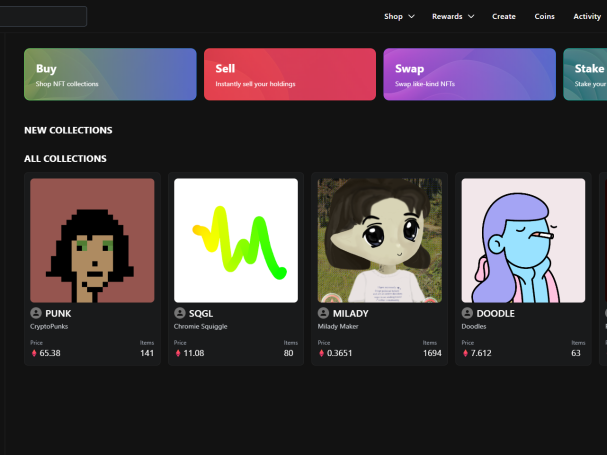Screen dimensions: 607x455
Task: Open the Doodles artwork thumbnail
Action: 523,240
